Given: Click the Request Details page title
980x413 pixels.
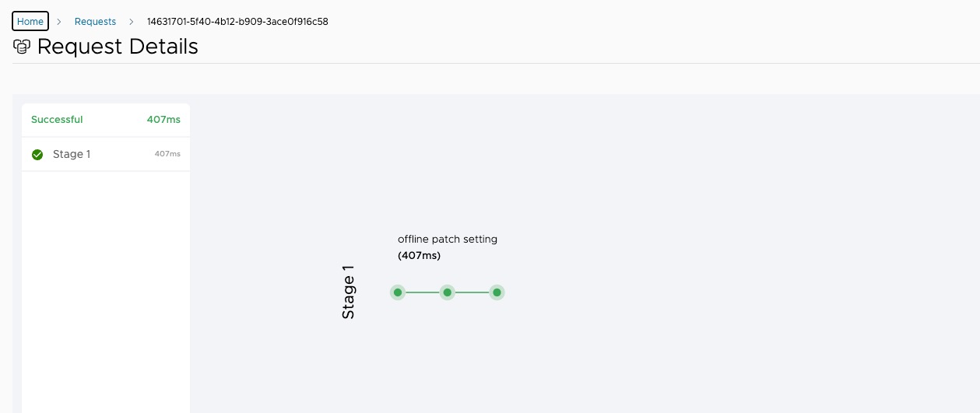Looking at the screenshot, I should click(x=118, y=47).
